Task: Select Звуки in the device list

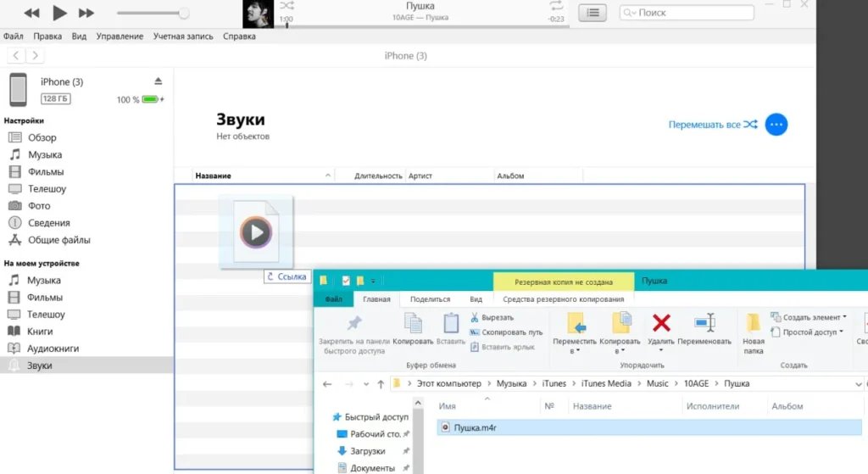Action: click(x=86, y=365)
